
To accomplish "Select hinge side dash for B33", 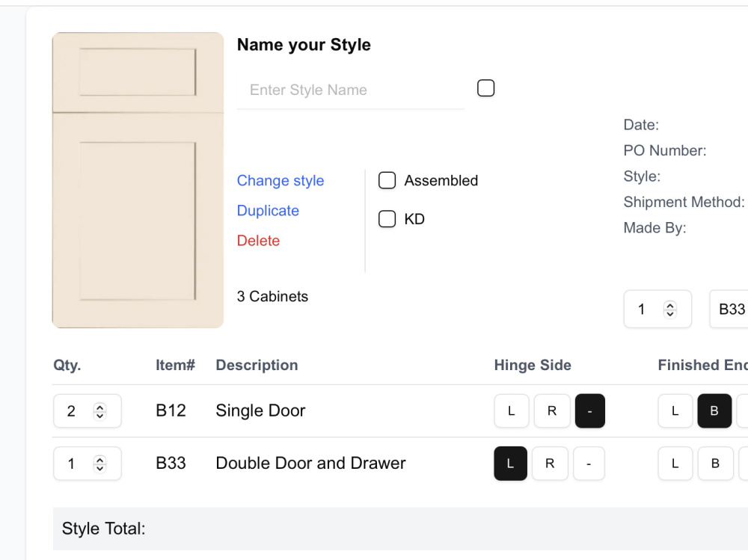I will click(589, 463).
